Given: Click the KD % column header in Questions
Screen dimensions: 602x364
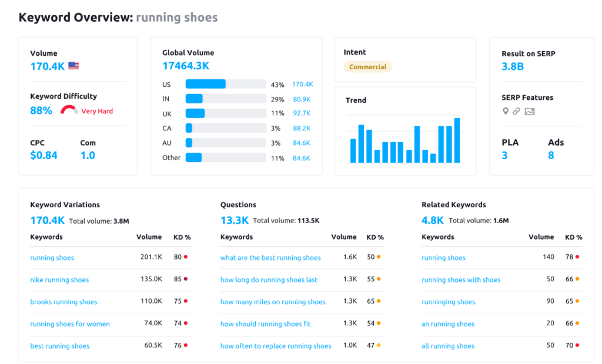Looking at the screenshot, I should [x=375, y=237].
